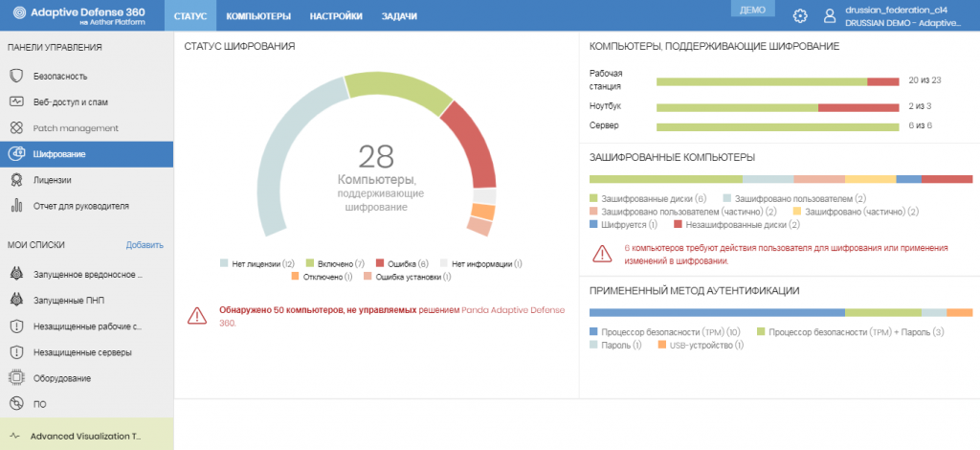Click drussian_federation_cl4 account name
This screenshot has width=980, height=450.
pyautogui.click(x=896, y=10)
